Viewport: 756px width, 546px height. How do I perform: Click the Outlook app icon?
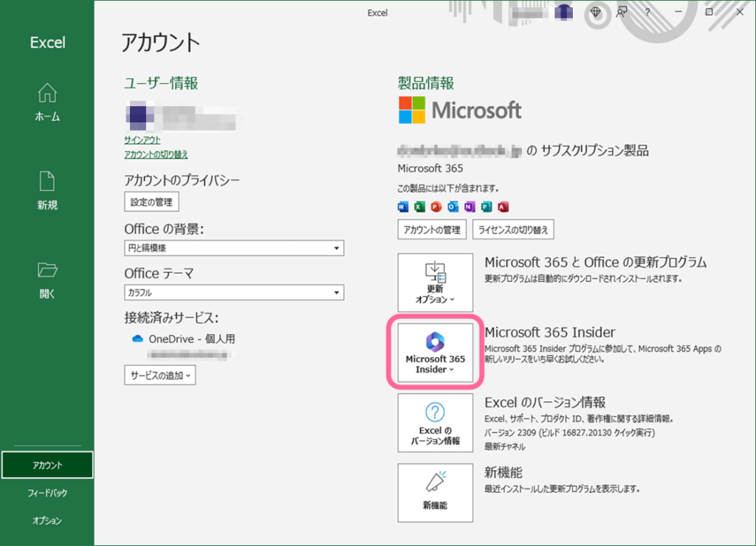(x=453, y=207)
